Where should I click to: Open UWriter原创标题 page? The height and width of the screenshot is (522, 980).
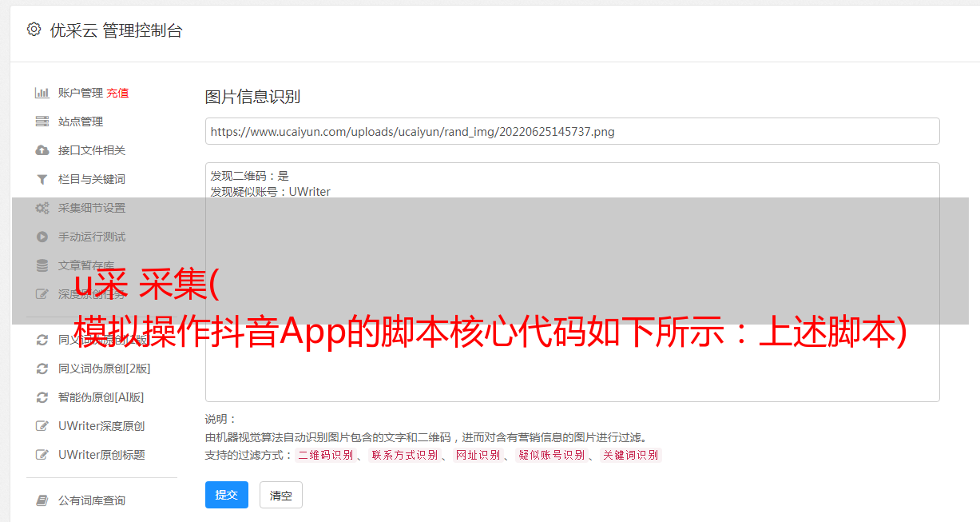click(x=101, y=455)
